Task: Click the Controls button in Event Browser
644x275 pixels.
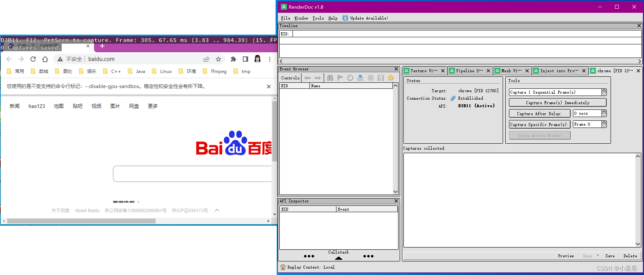Action: (x=290, y=78)
